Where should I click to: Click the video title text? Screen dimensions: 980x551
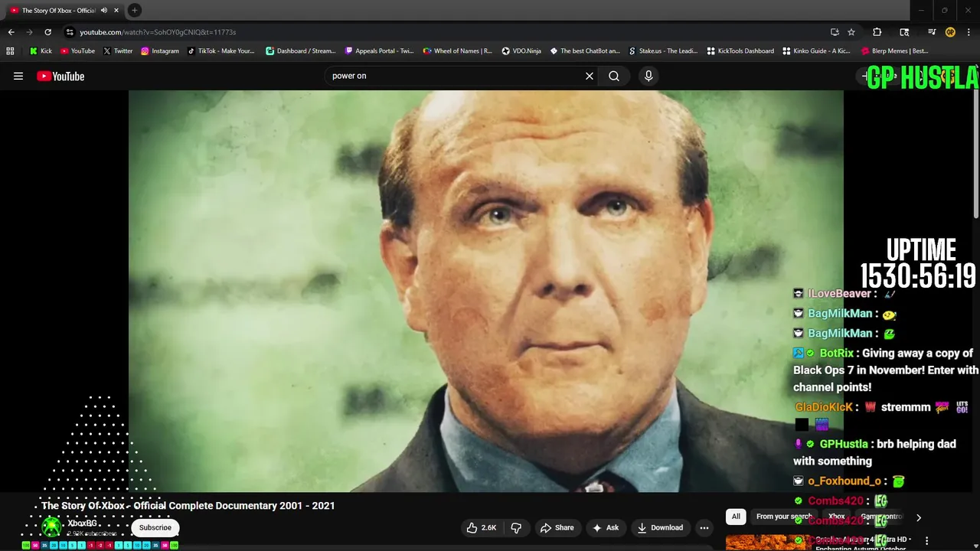pos(188,506)
